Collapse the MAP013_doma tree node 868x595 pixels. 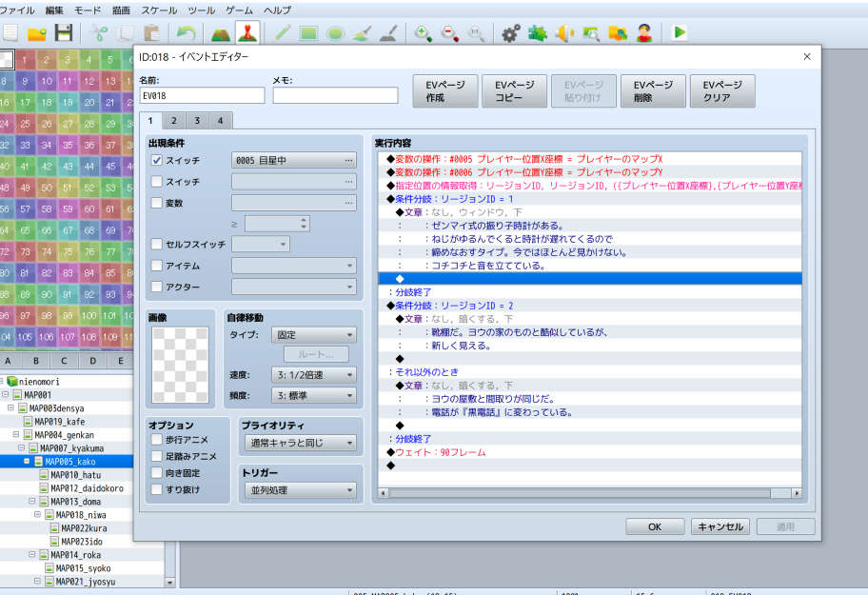pos(32,501)
